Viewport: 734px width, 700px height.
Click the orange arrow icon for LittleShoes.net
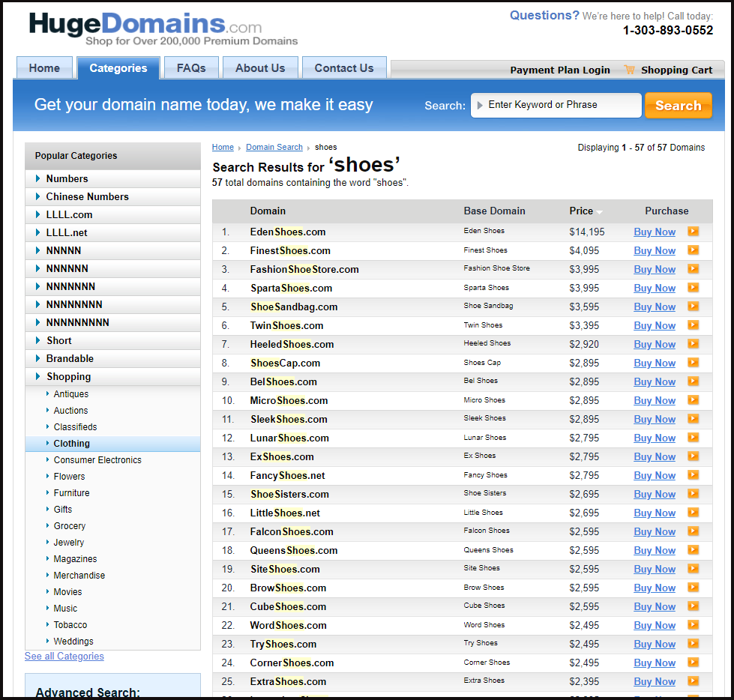coord(694,512)
